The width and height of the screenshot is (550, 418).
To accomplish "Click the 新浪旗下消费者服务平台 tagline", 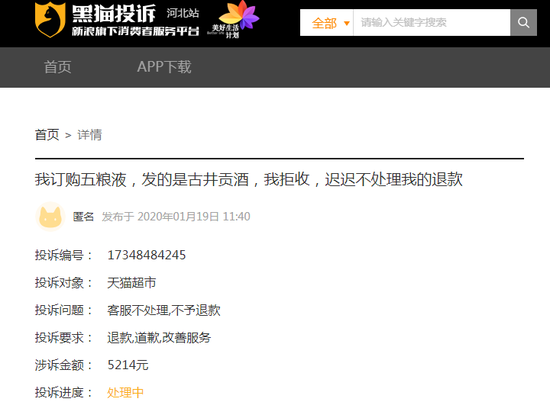I will [135, 31].
